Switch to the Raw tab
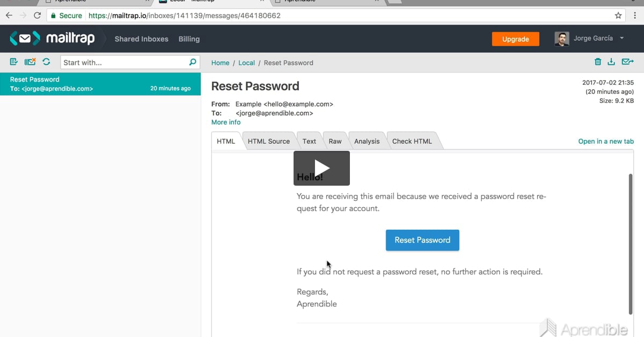 click(x=335, y=141)
